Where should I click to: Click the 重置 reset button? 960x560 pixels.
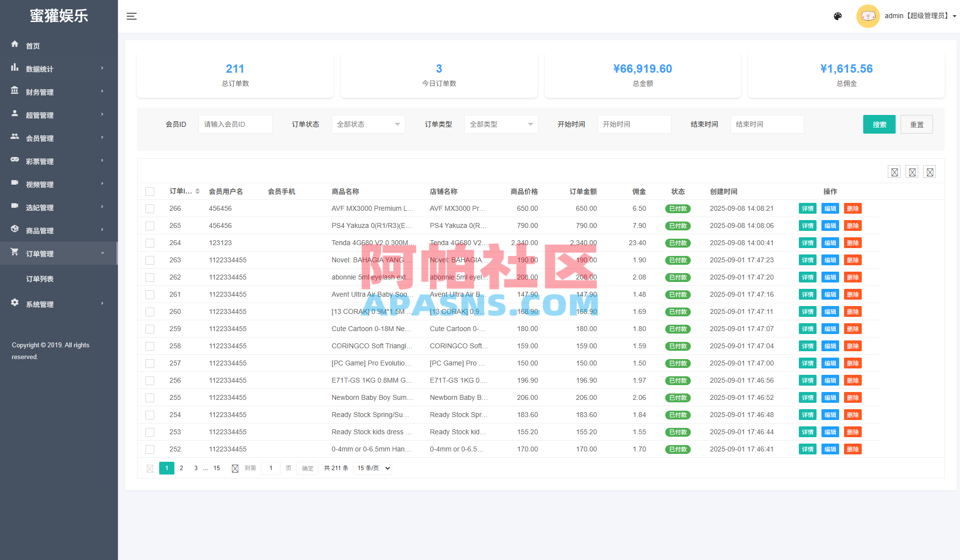point(916,124)
